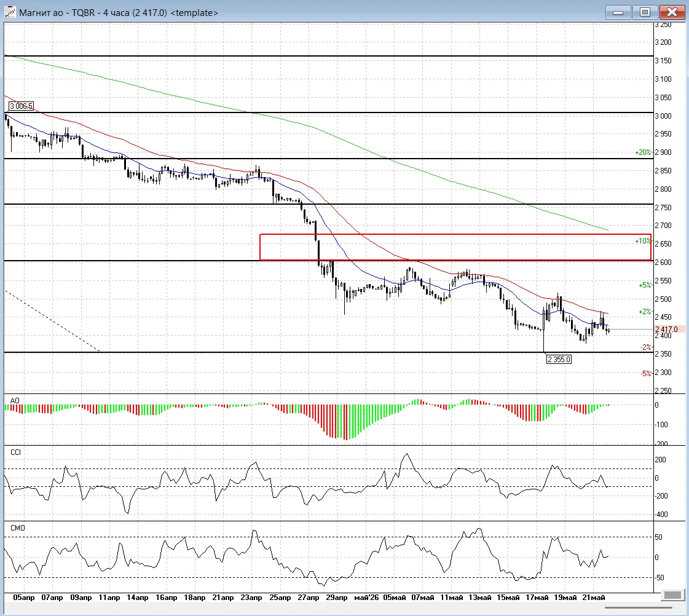
Task: Click the 29апр date on time axis
Action: click(x=337, y=598)
